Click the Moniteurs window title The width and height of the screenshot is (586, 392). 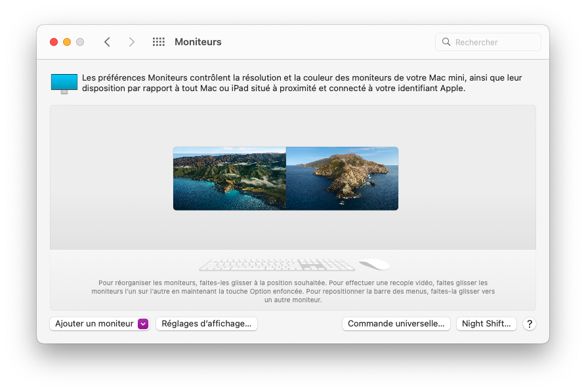pos(198,42)
